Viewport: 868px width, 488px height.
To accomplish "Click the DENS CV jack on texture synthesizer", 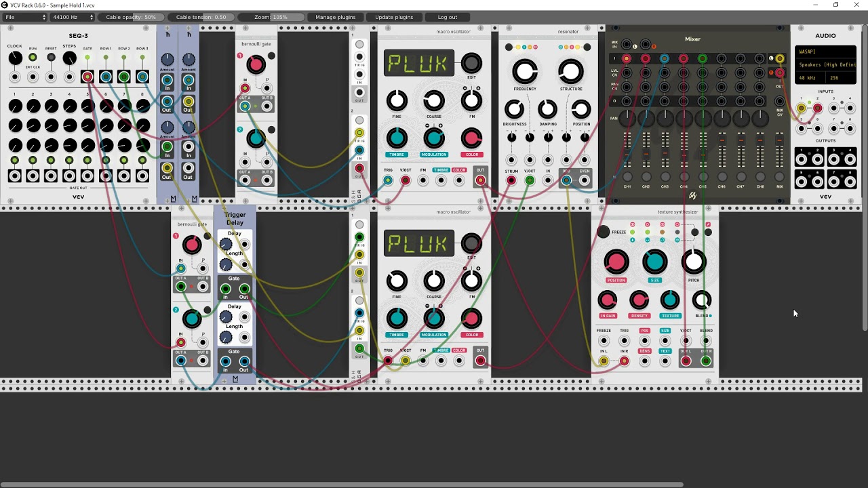I will tap(644, 361).
